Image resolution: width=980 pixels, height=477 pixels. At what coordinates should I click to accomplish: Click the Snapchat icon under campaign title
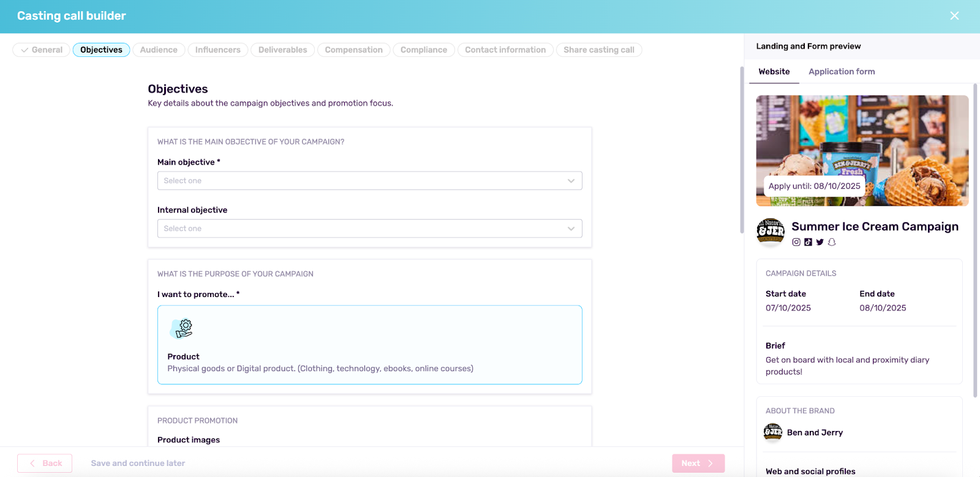pos(832,242)
